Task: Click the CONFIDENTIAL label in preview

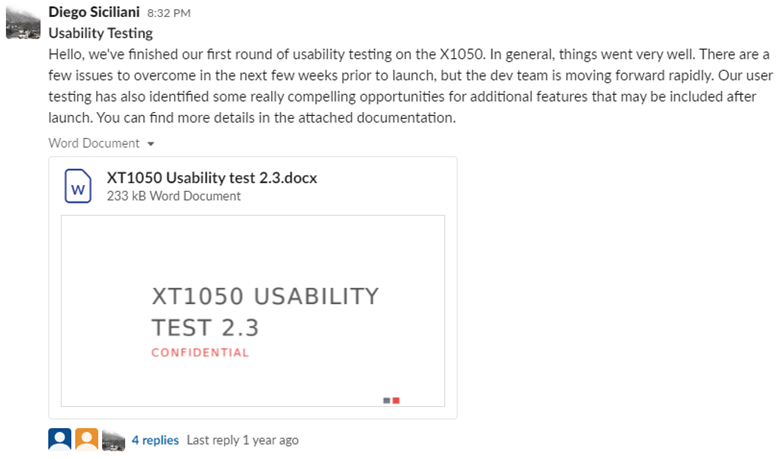Action: 200,352
